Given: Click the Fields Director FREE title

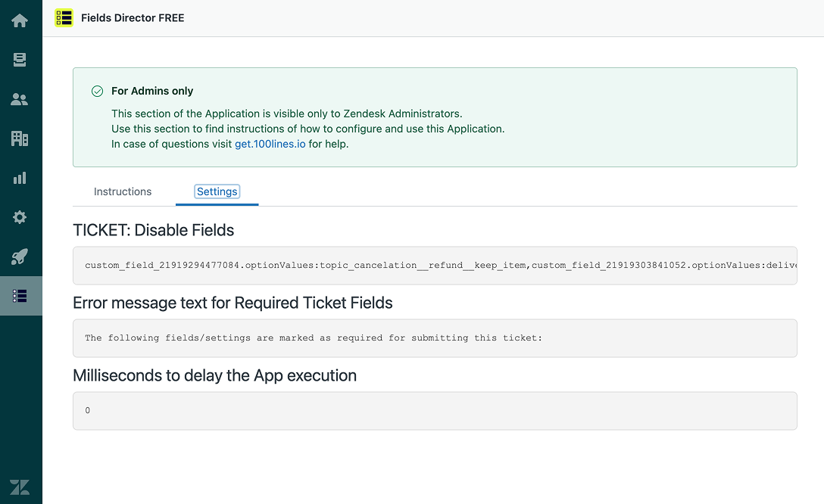Looking at the screenshot, I should click(133, 17).
